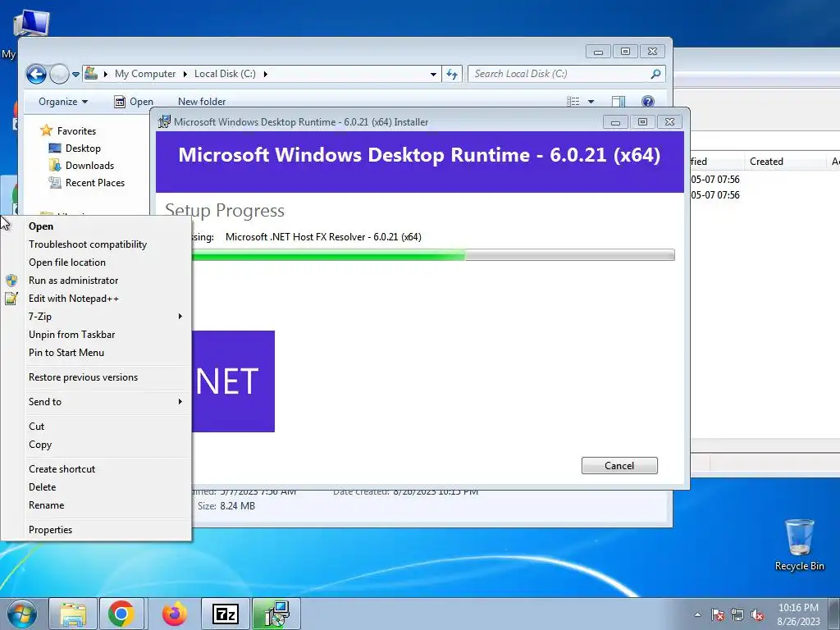Open the Organize dropdown menu
Image resolution: width=840 pixels, height=630 pixels.
pyautogui.click(x=63, y=102)
